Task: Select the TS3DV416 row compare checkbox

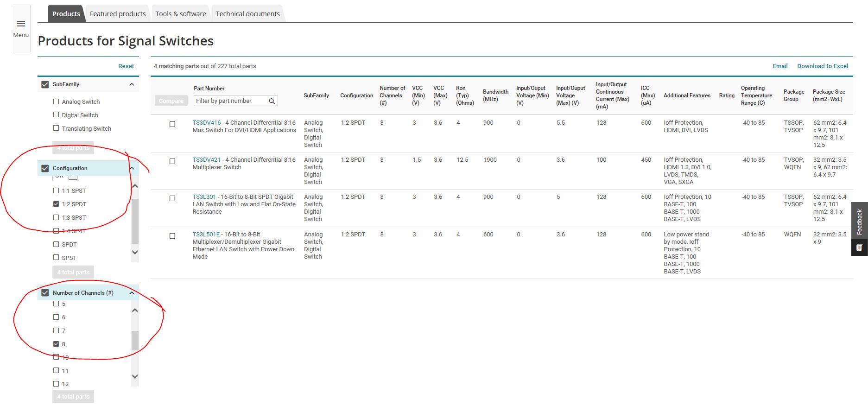Action: [172, 124]
